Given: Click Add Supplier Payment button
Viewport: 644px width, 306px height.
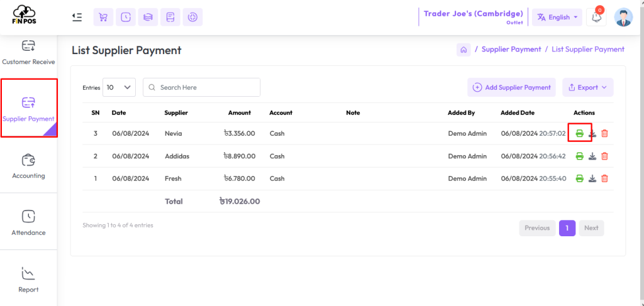Looking at the screenshot, I should tap(511, 87).
